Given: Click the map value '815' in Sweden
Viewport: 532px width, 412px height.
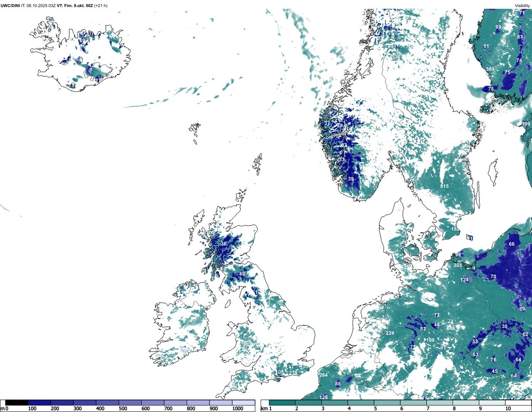Looking at the screenshot, I should pos(444,186).
